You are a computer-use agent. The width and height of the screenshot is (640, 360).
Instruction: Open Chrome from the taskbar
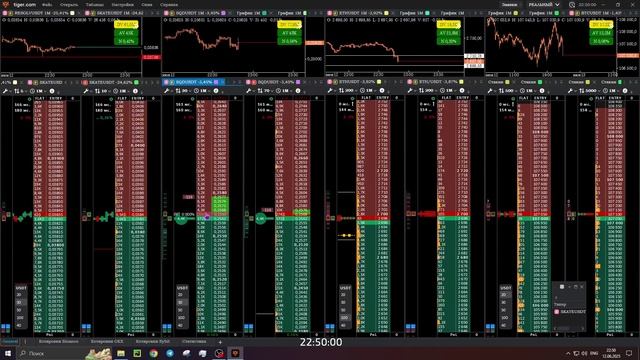153,353
